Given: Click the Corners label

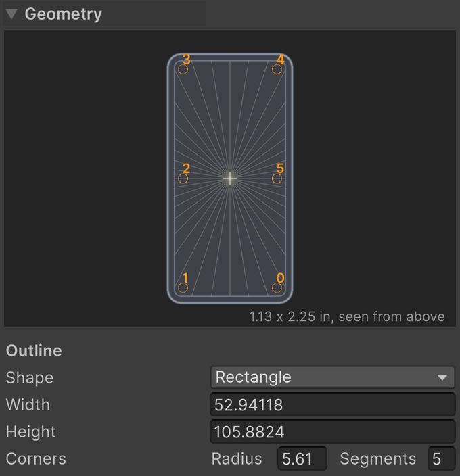Looking at the screenshot, I should click(36, 458).
